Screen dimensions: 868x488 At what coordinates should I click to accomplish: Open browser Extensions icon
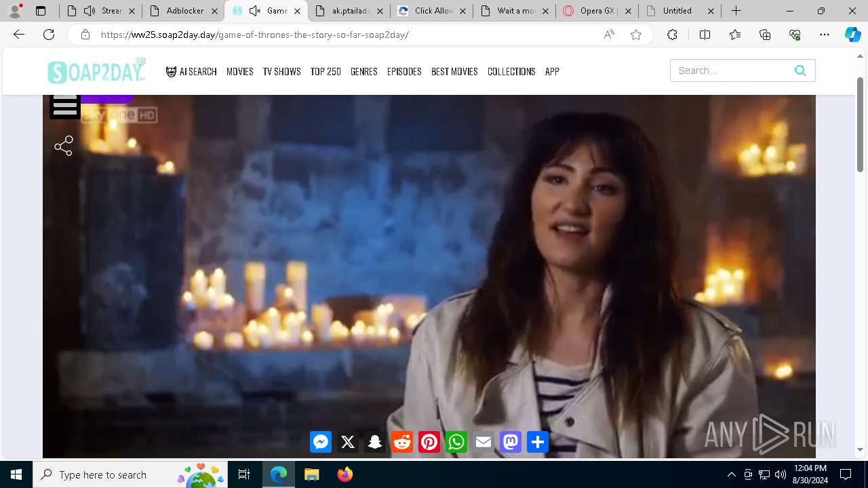click(672, 35)
